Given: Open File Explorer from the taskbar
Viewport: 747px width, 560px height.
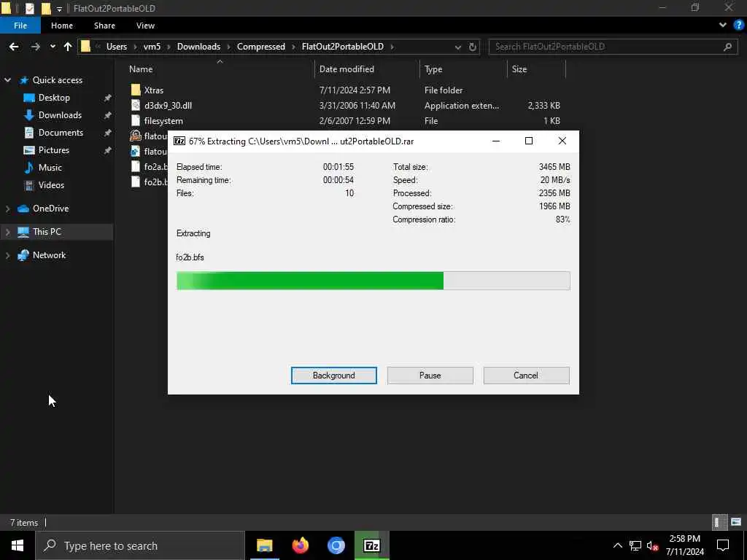Looking at the screenshot, I should point(264,545).
